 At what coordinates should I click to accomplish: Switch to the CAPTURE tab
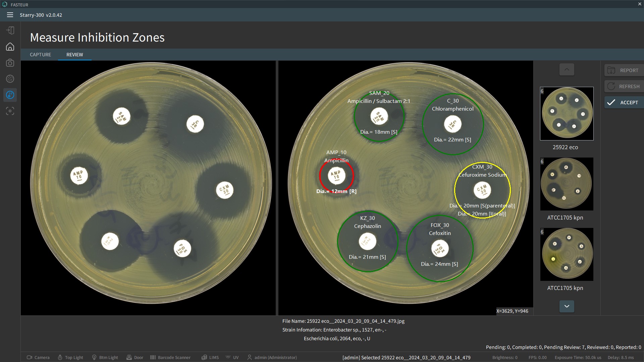[40, 55]
